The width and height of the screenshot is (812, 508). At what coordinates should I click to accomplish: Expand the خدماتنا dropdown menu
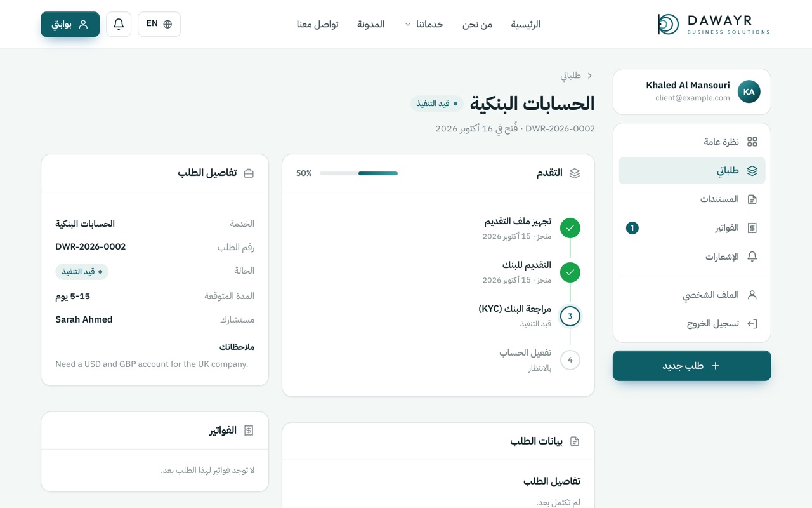424,24
